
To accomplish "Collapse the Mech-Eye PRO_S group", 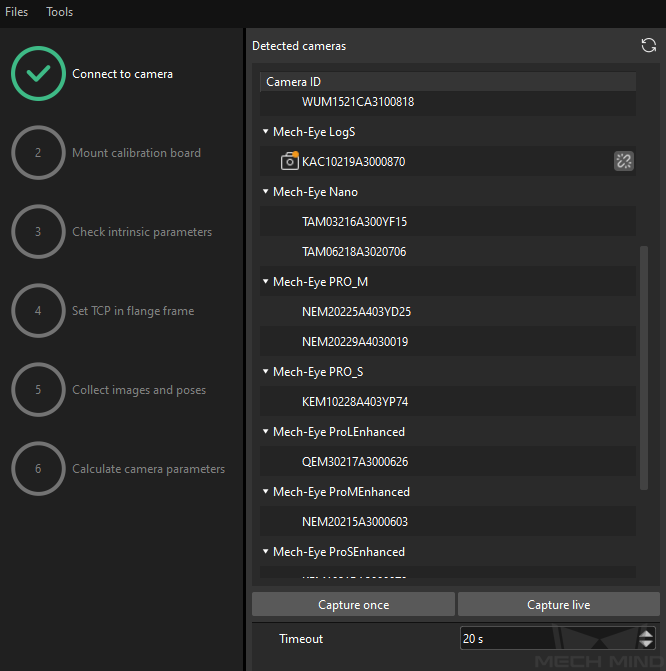I will coord(265,371).
